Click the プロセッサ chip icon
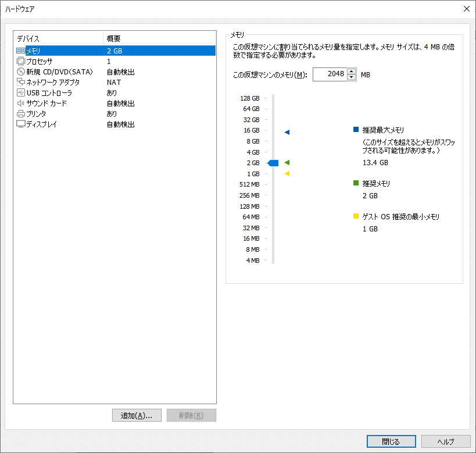The image size is (476, 453). tap(21, 62)
